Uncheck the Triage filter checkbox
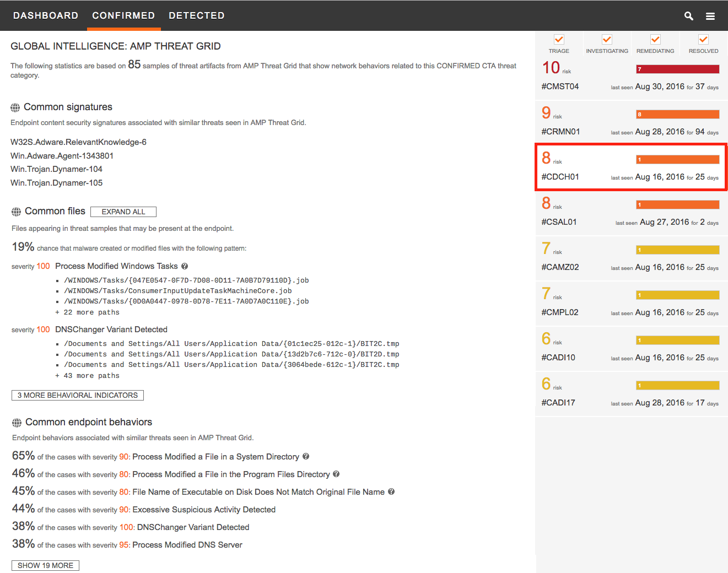The width and height of the screenshot is (728, 573). (559, 40)
